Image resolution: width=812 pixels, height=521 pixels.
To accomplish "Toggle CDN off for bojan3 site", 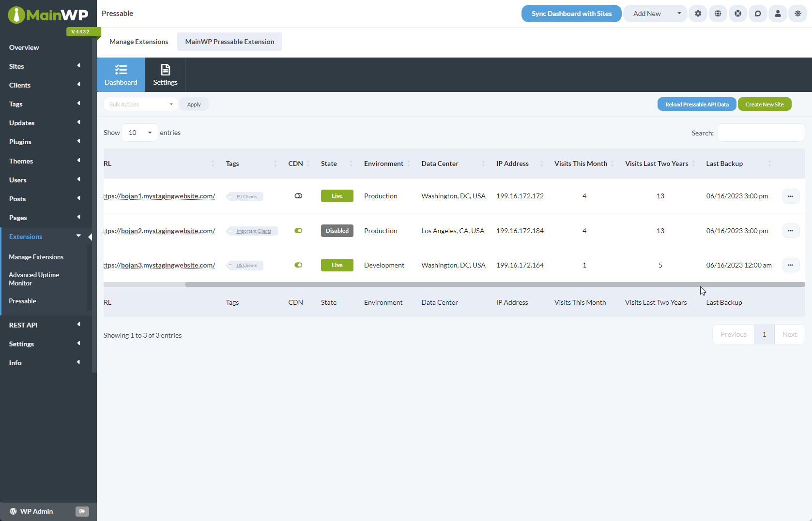I will [x=298, y=265].
